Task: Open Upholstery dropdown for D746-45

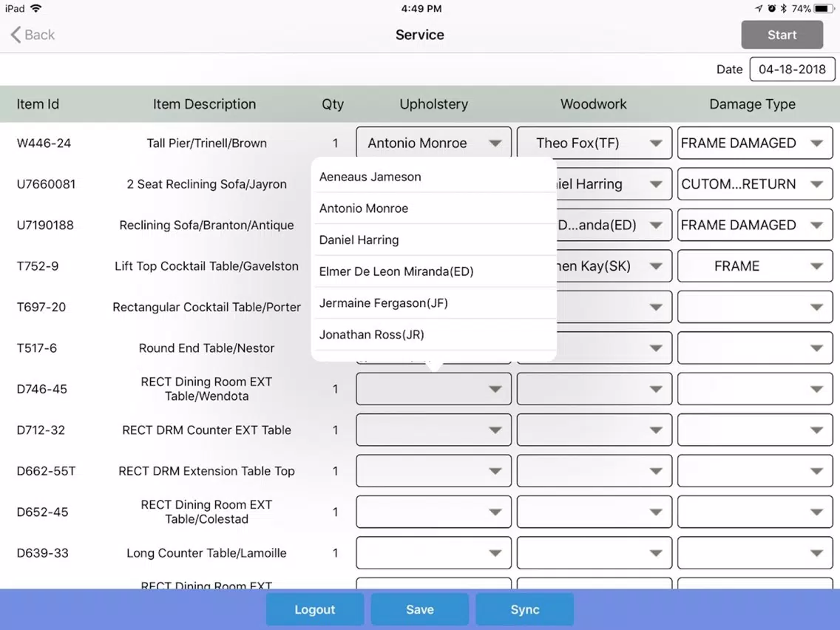Action: [x=433, y=389]
